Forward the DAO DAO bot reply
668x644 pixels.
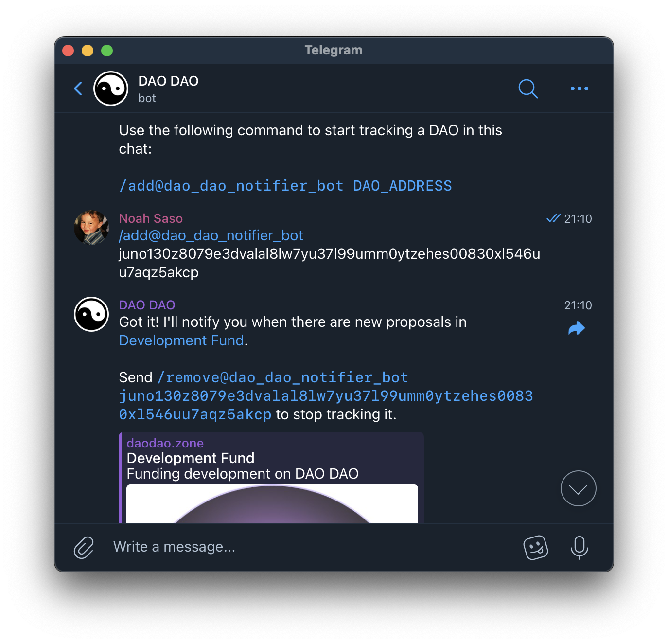coord(577,328)
